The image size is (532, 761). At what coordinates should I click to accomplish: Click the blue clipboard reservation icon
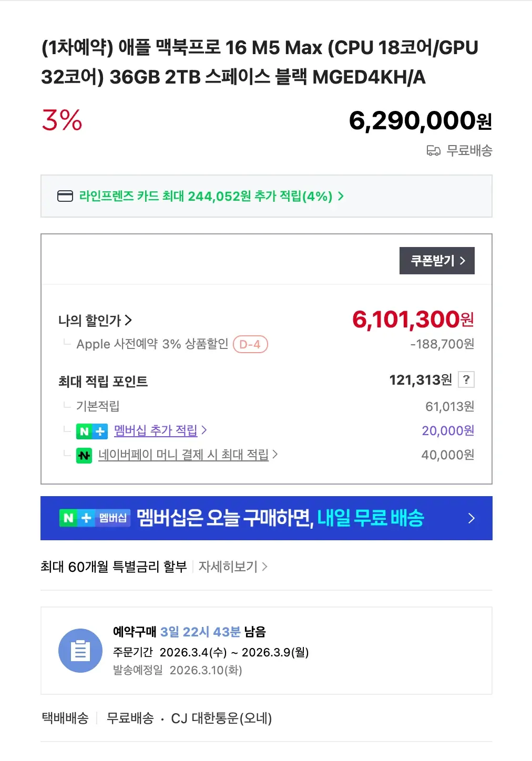80,651
